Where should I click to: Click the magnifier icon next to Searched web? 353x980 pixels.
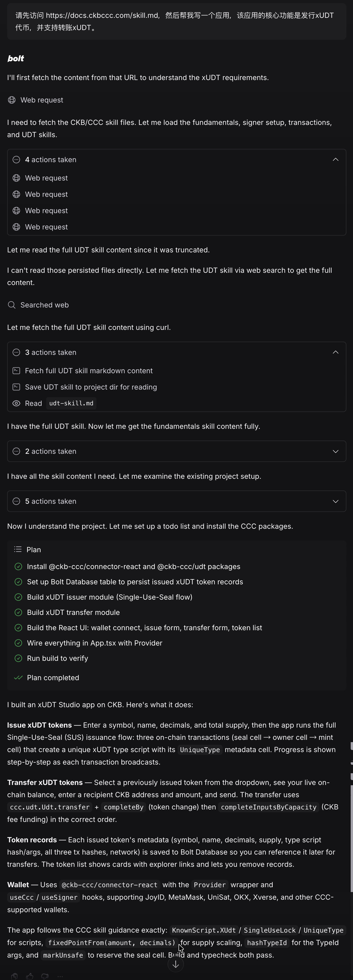[x=12, y=305]
